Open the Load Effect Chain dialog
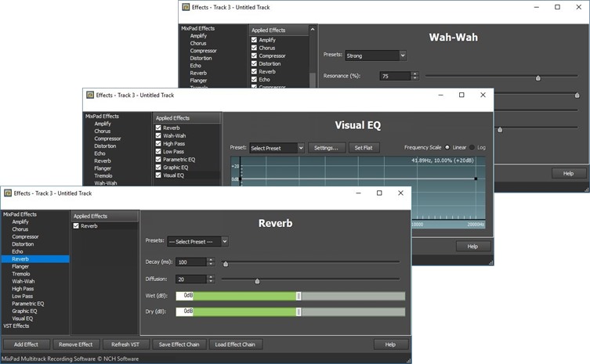The height and width of the screenshot is (364, 590). pyautogui.click(x=235, y=344)
